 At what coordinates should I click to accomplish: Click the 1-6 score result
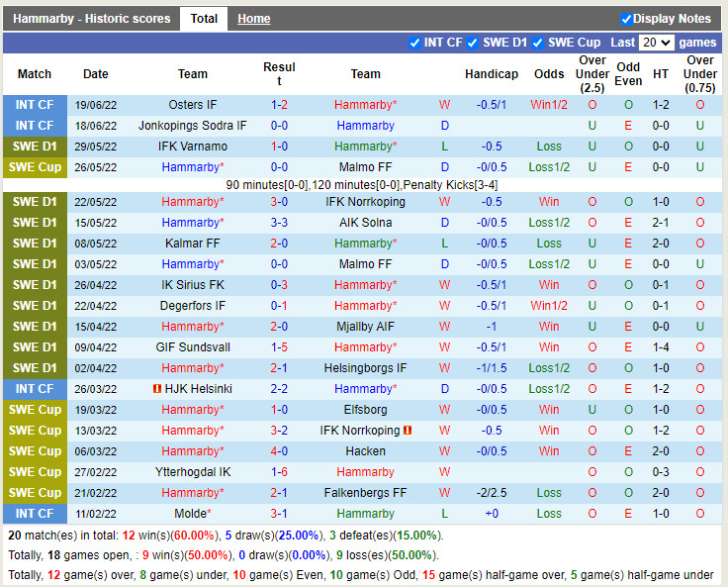tap(279, 472)
